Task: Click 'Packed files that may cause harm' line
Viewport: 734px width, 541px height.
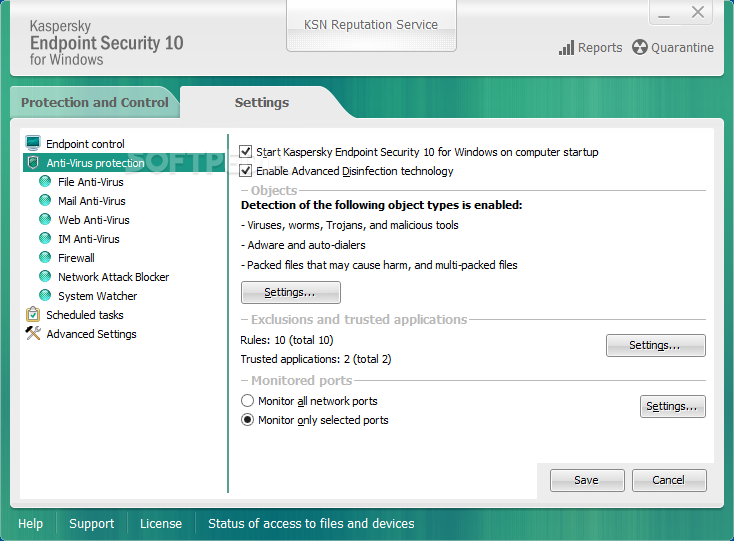Action: click(x=379, y=265)
